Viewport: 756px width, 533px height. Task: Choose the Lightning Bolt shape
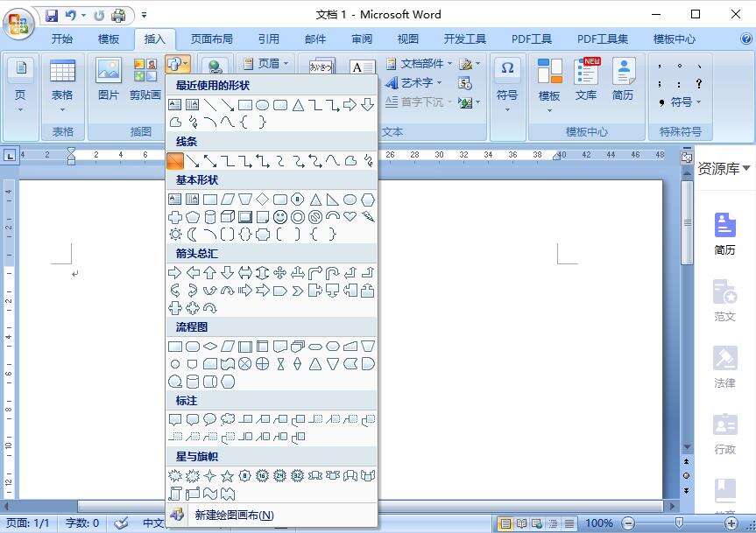click(x=368, y=217)
